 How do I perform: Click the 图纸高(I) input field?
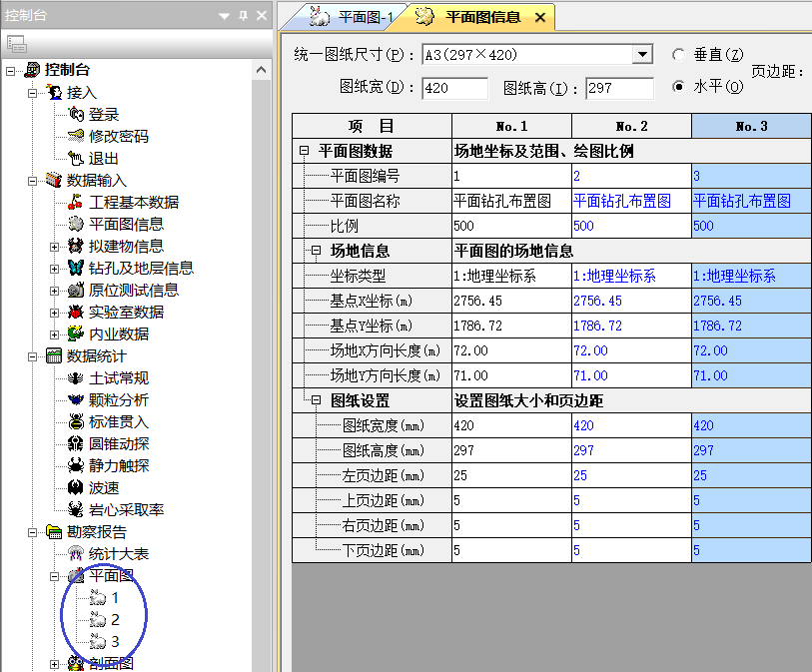(619, 88)
